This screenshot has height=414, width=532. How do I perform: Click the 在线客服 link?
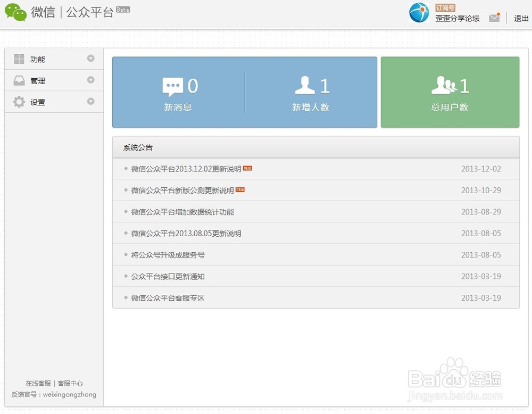(38, 384)
